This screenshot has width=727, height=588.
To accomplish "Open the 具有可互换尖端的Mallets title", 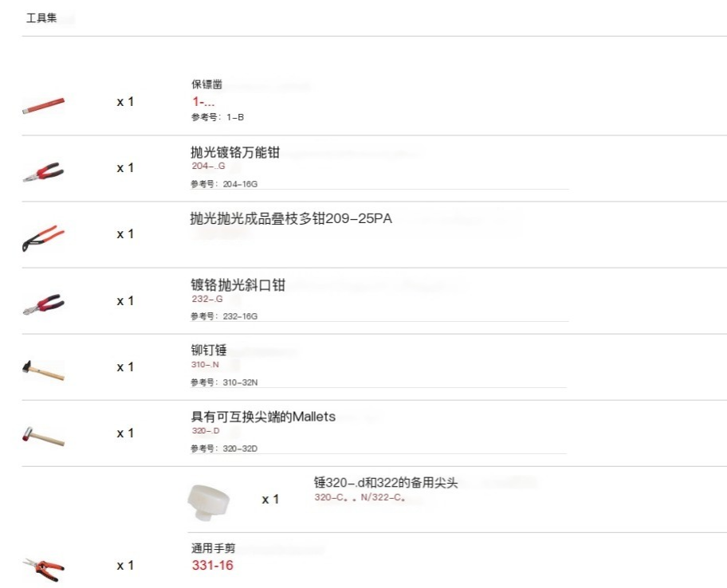I will click(x=263, y=417).
